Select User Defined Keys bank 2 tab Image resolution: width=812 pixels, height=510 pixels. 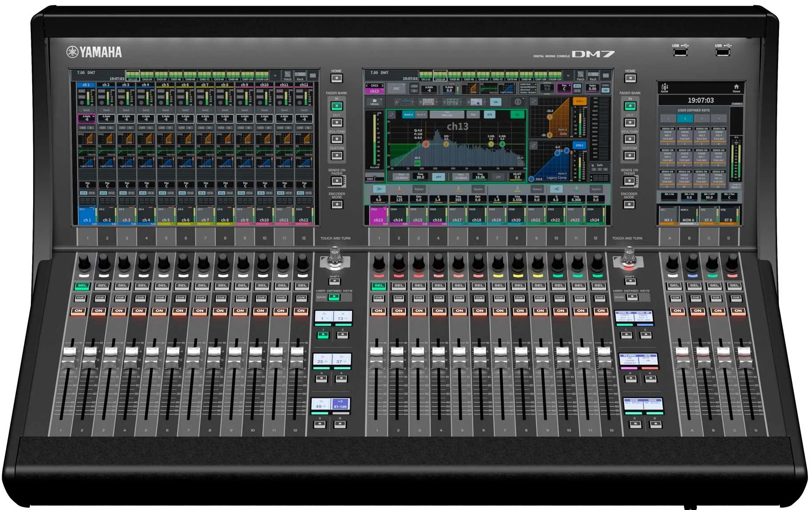pos(685,118)
